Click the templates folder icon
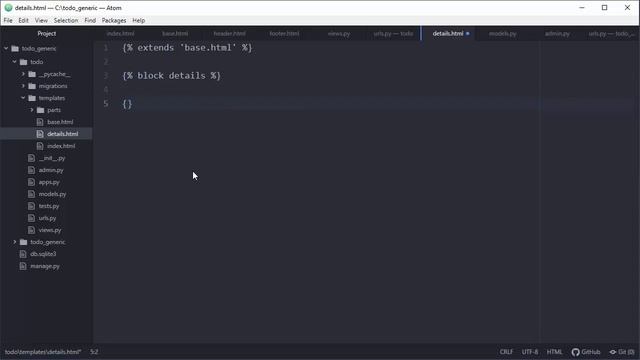 [x=32, y=98]
